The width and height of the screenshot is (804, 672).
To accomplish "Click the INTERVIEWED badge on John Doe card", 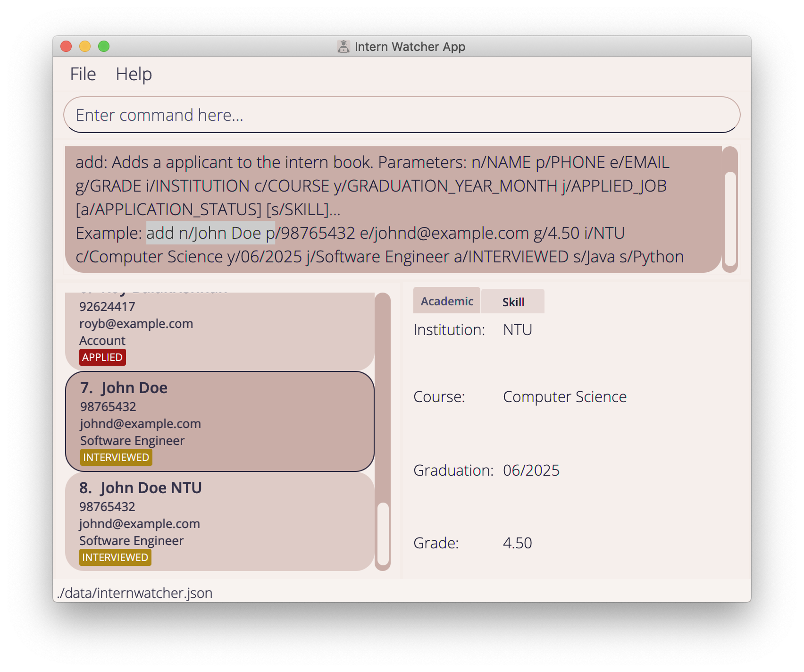I will [x=116, y=457].
